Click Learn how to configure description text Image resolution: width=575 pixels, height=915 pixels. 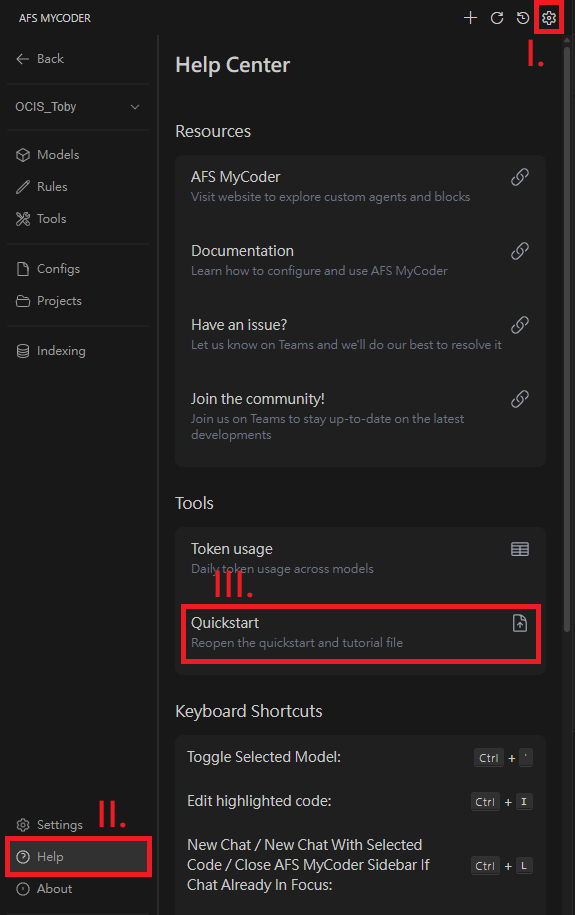click(319, 271)
